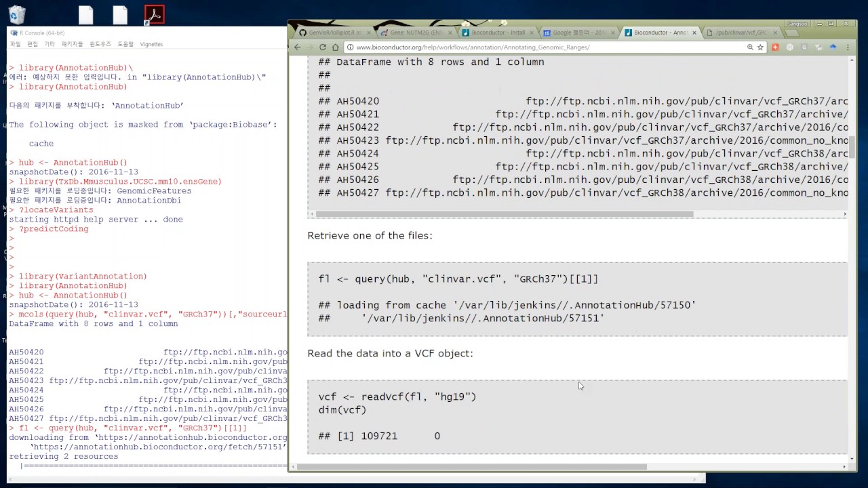This screenshot has height=488, width=868.
Task: Open the Vignettes menu in R Console
Action: click(151, 44)
